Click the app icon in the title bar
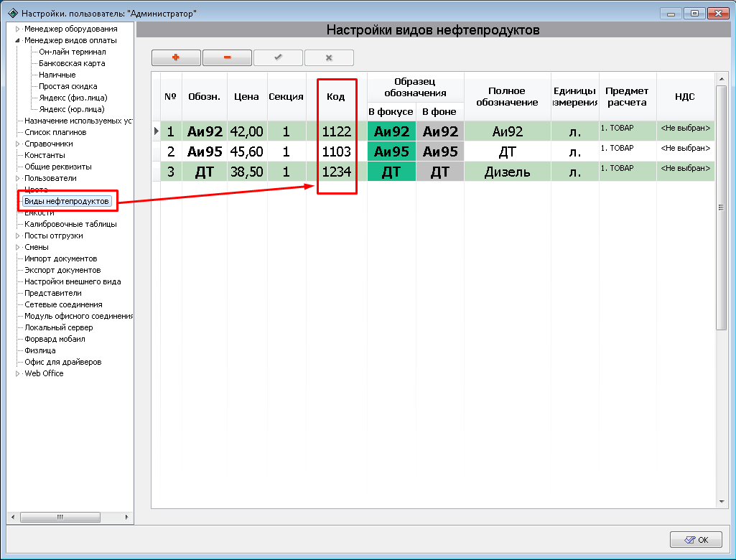Screen dimensions: 736x560 pyautogui.click(x=13, y=13)
